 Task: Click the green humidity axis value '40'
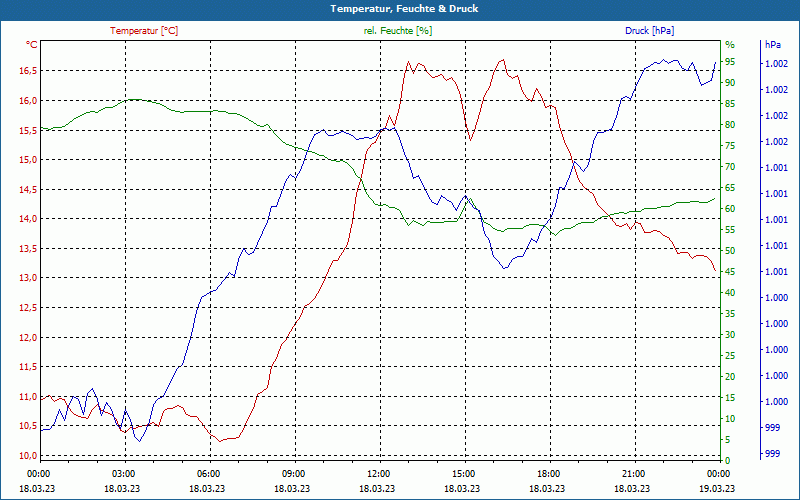click(730, 293)
